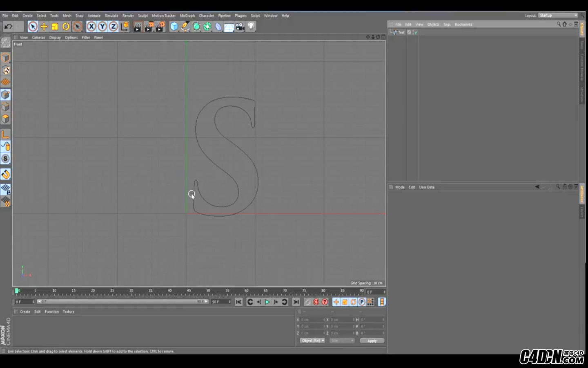Click the Object Manager search icon
Screen dimensions: 588x368
point(559,24)
